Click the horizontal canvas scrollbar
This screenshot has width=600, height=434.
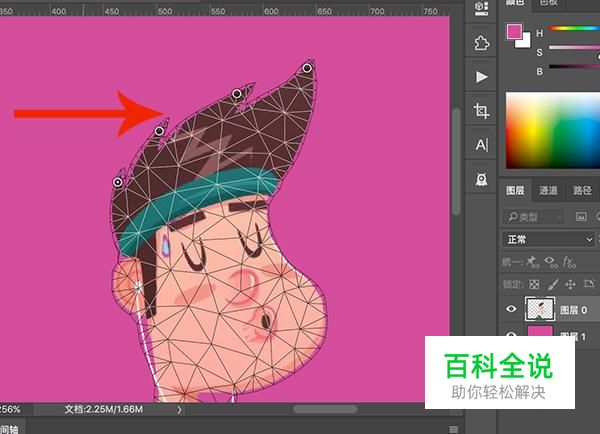325,409
